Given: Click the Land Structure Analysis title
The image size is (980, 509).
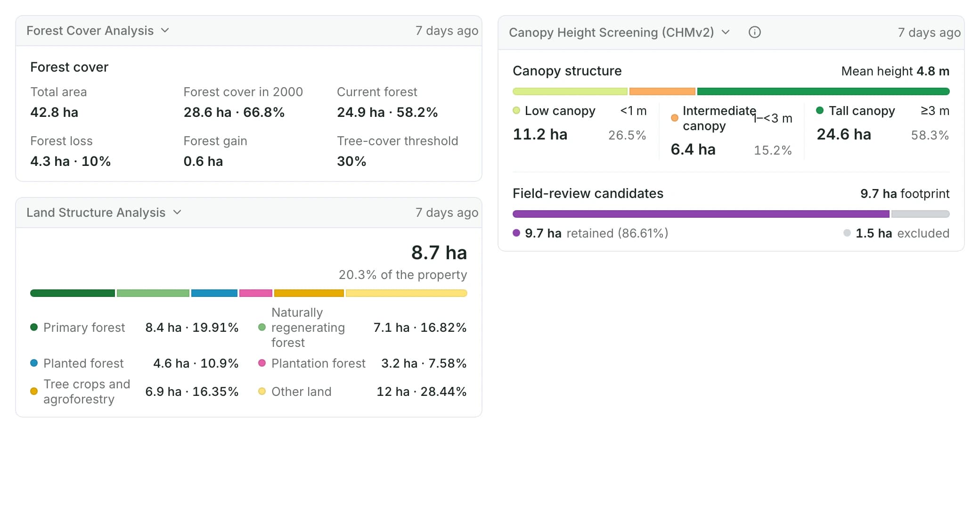Looking at the screenshot, I should 96,213.
